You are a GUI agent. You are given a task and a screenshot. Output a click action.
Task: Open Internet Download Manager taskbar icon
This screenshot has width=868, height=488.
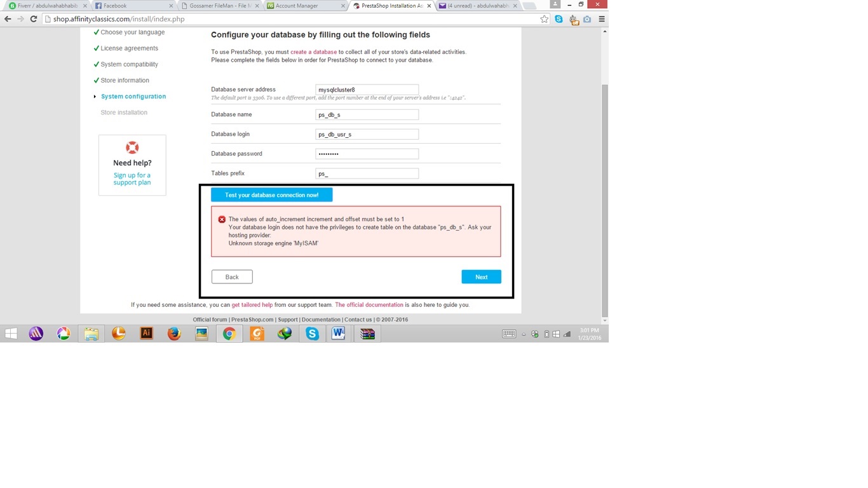pyautogui.click(x=285, y=334)
